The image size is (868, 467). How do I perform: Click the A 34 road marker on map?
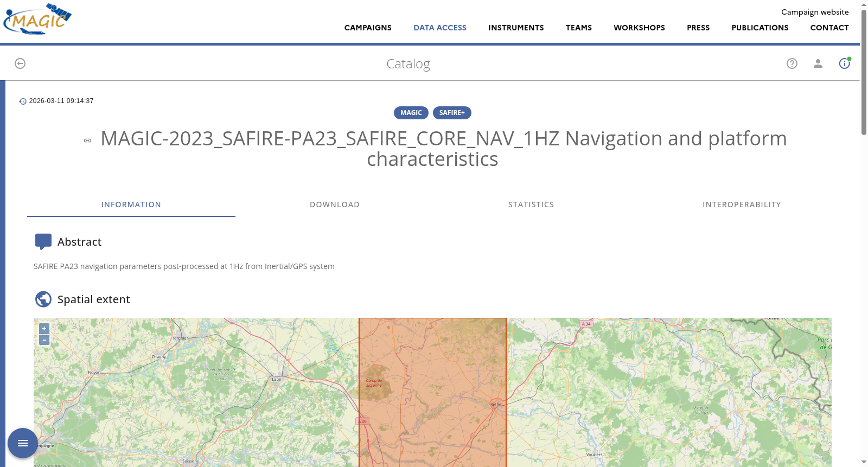(586, 324)
